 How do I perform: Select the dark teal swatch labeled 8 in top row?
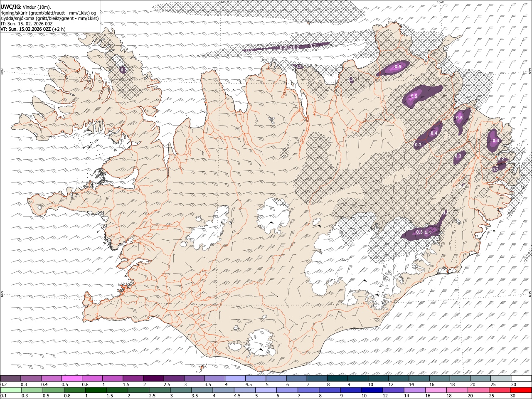click(337, 379)
